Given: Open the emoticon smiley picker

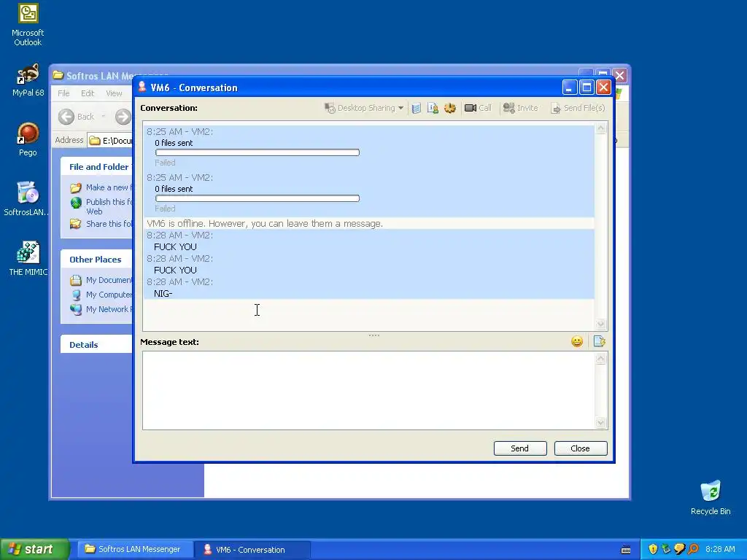Looking at the screenshot, I should pyautogui.click(x=577, y=341).
